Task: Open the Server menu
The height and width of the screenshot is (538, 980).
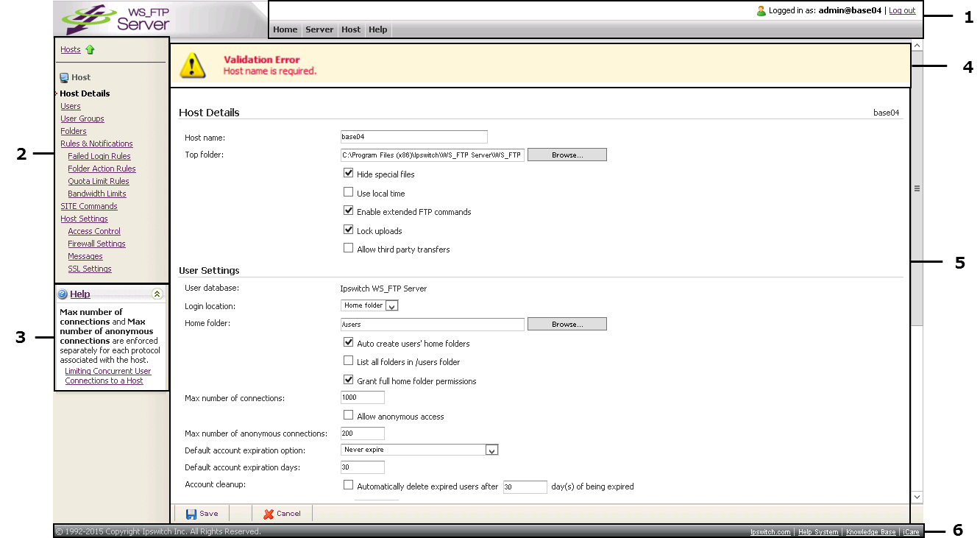Action: tap(319, 30)
